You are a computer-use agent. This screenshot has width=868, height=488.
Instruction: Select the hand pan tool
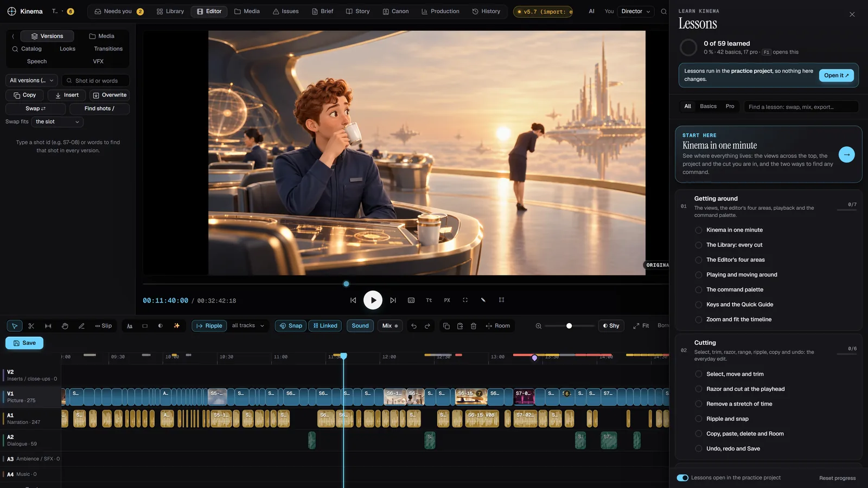click(x=65, y=326)
